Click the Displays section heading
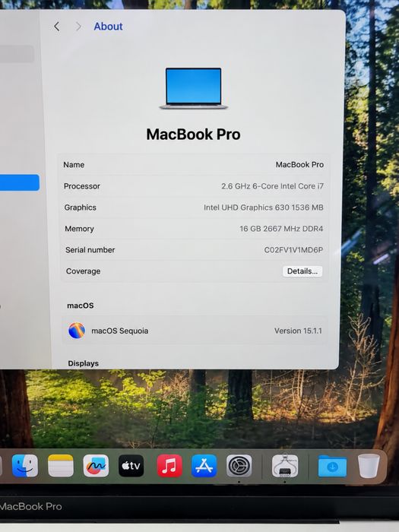Image resolution: width=399 pixels, height=532 pixels. coord(83,363)
